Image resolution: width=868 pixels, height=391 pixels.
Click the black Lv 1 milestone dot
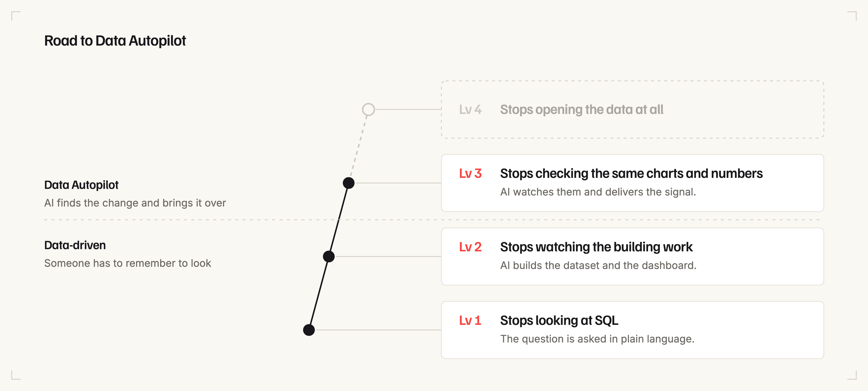point(309,330)
